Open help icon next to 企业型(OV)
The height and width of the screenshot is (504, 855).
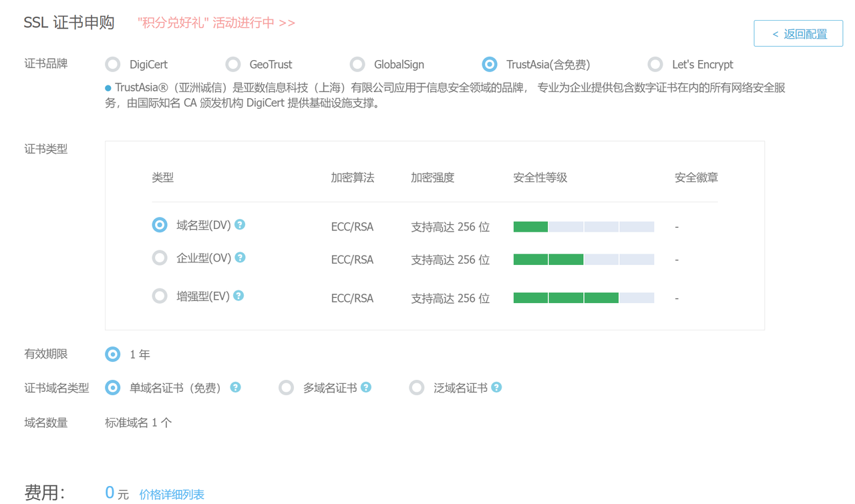tap(240, 258)
